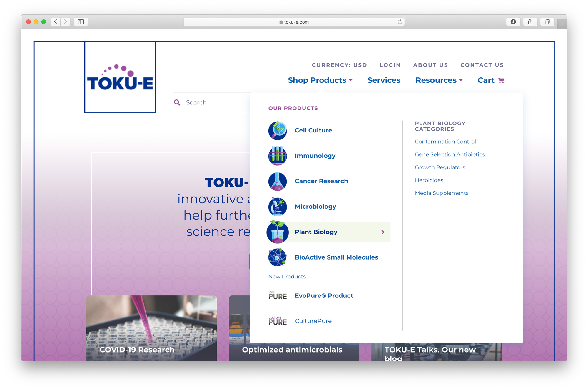
Task: Click the Plant Biology sprout icon
Action: (277, 232)
